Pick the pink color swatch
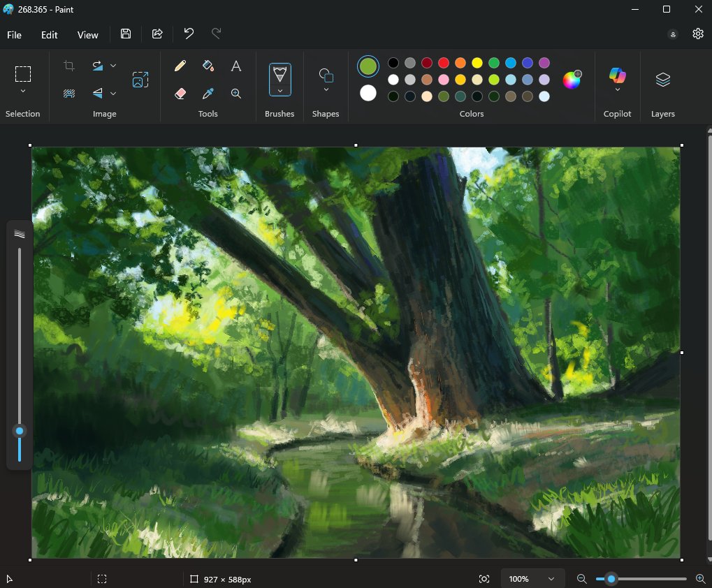 tap(444, 80)
